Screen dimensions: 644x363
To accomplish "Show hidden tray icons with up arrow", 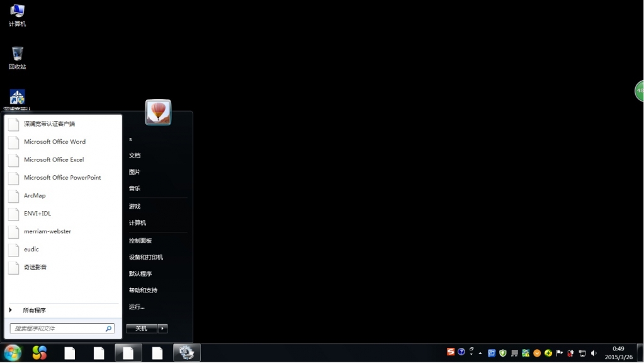I will (x=480, y=353).
